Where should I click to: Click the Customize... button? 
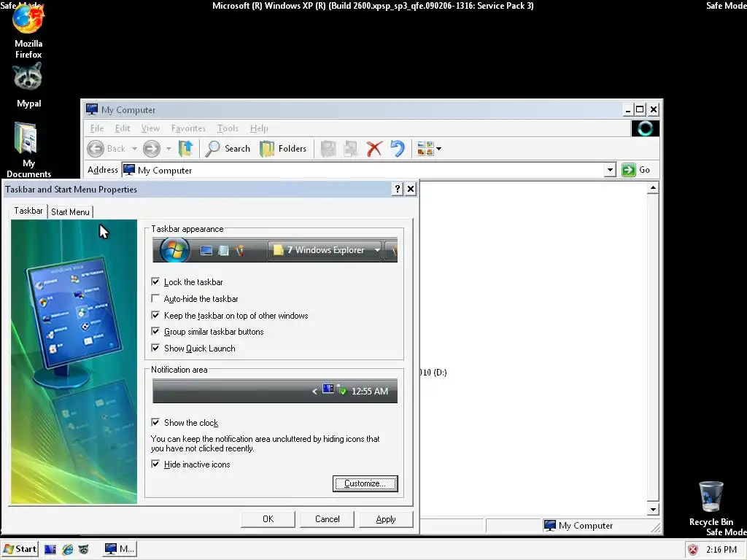click(365, 483)
